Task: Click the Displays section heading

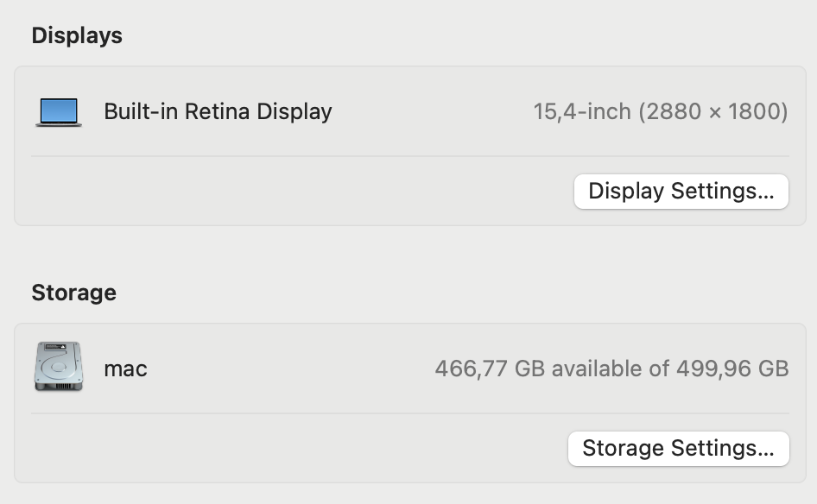Action: [x=77, y=35]
